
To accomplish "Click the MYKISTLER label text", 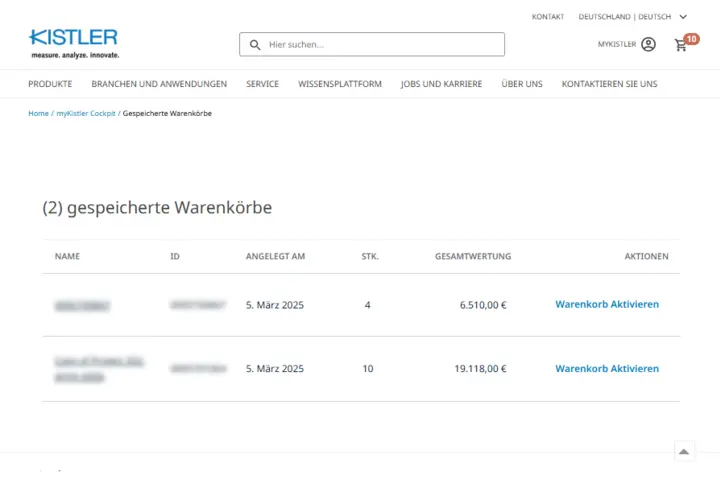I will (617, 44).
